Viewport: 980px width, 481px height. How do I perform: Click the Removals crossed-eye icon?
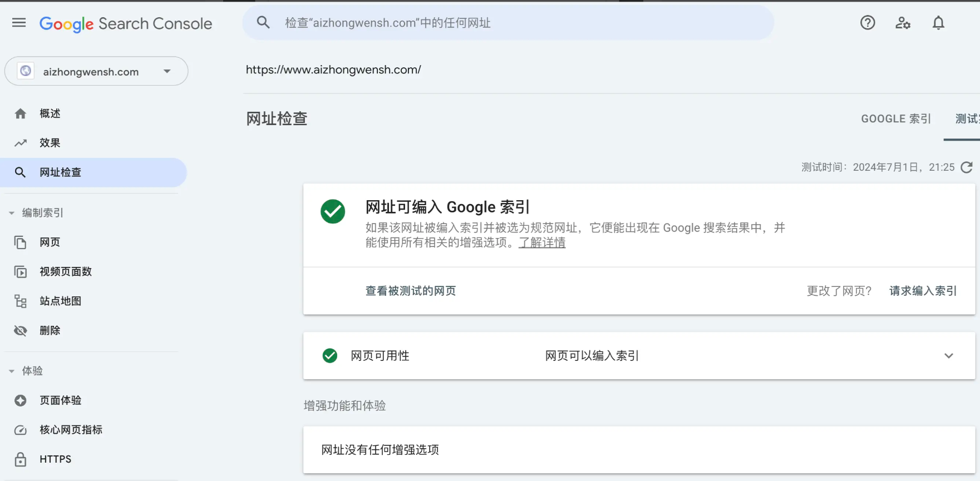(x=21, y=331)
